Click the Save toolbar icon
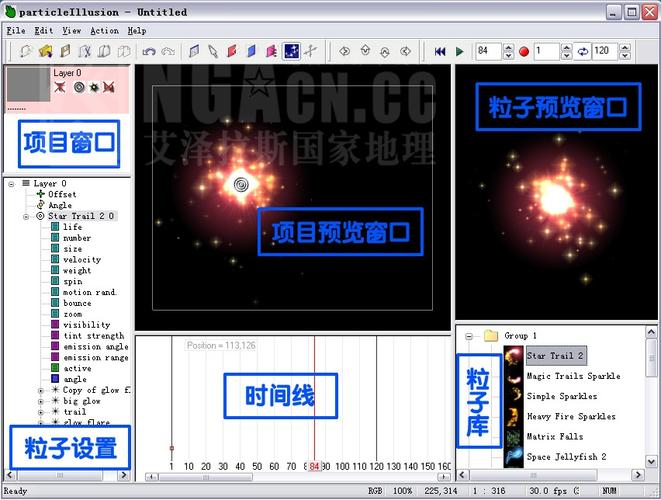The width and height of the screenshot is (661, 500). pos(65,51)
